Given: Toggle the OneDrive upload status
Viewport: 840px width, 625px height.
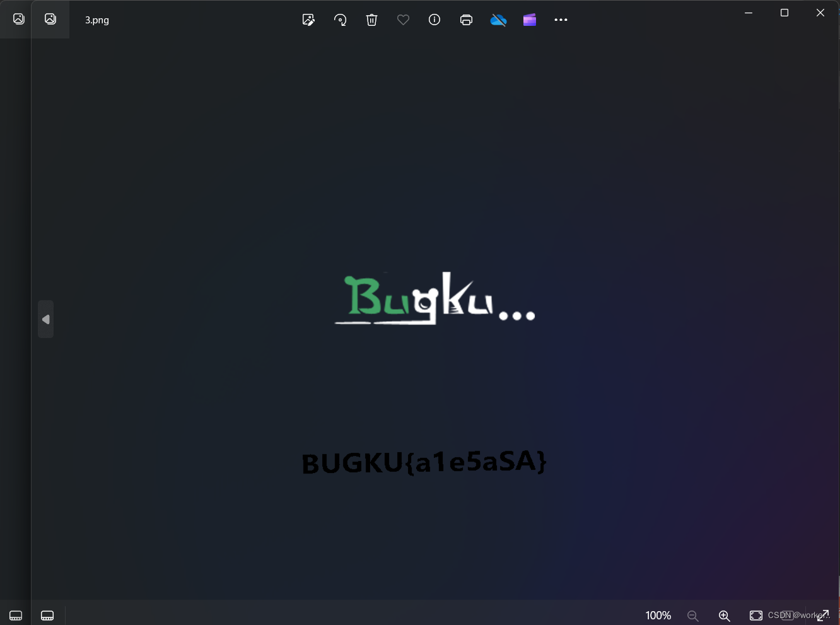Looking at the screenshot, I should (498, 20).
